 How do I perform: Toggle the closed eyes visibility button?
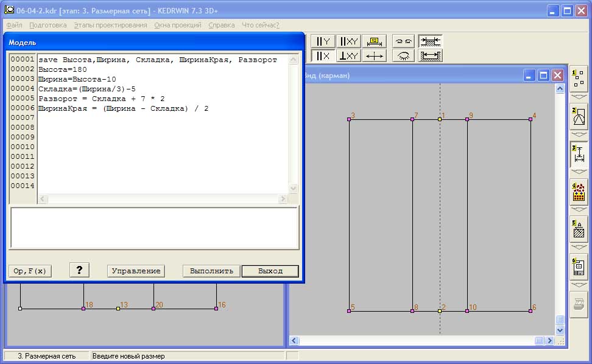click(x=403, y=41)
